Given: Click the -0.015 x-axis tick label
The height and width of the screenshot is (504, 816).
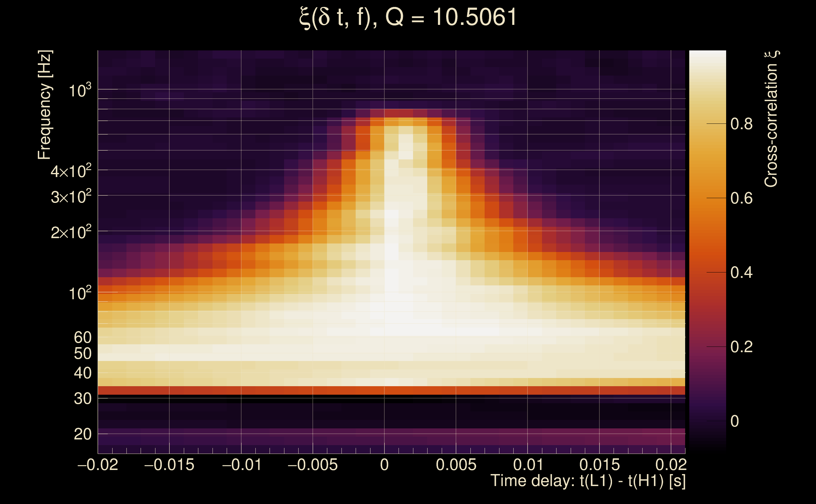Looking at the screenshot, I should (x=169, y=465).
